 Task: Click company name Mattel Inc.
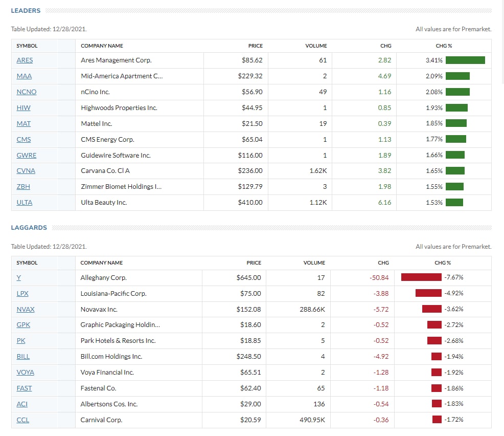(97, 123)
